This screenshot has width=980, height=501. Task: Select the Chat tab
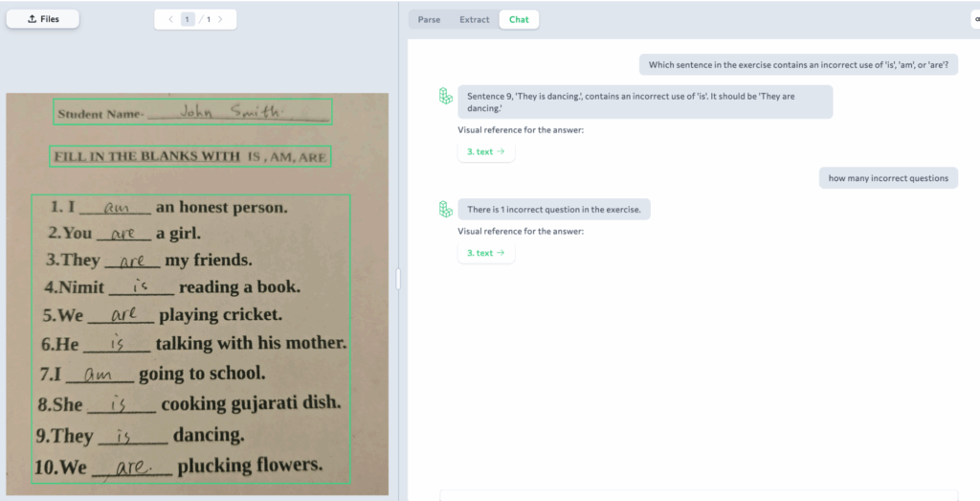point(519,19)
